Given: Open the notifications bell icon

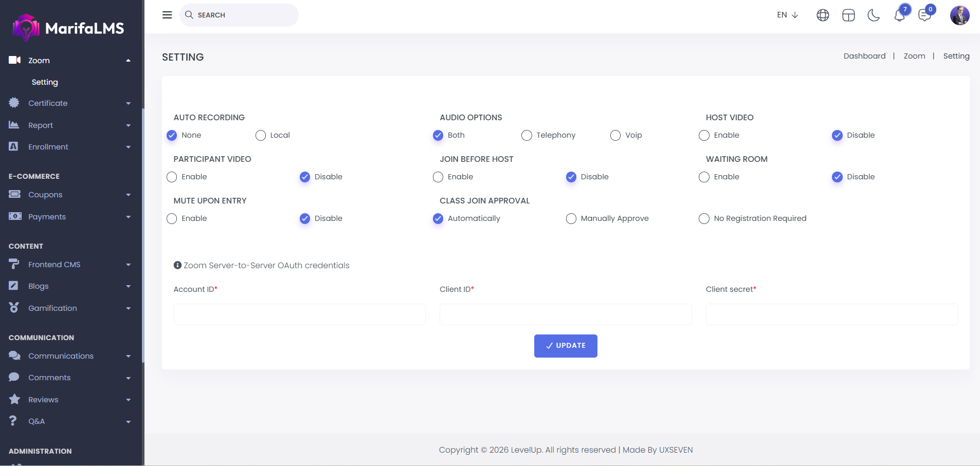Looking at the screenshot, I should tap(899, 15).
